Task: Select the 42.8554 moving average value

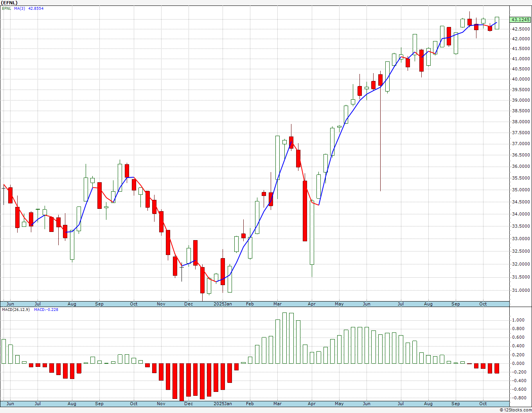Action: point(36,8)
